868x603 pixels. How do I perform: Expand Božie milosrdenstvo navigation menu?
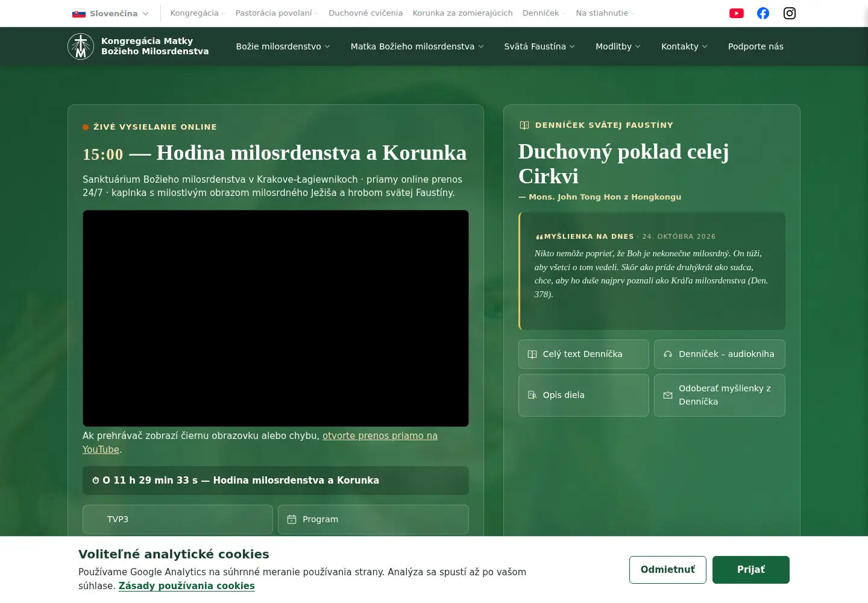pyautogui.click(x=283, y=46)
